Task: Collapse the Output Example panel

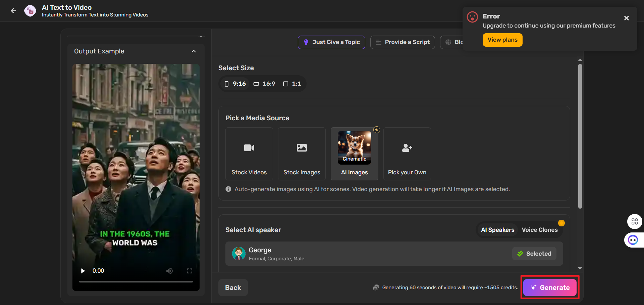Action: pyautogui.click(x=194, y=51)
